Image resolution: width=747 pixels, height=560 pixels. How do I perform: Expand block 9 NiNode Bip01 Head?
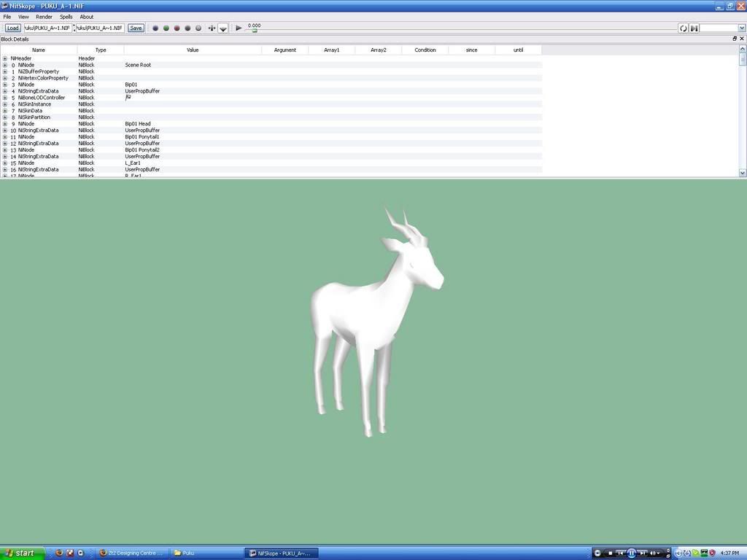[5, 124]
